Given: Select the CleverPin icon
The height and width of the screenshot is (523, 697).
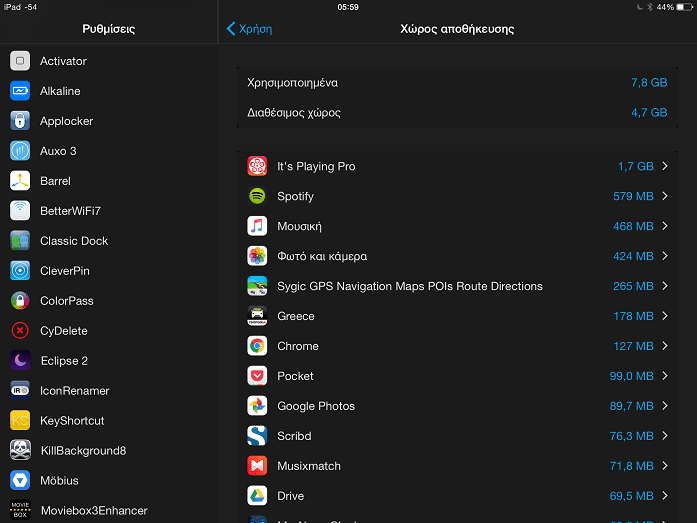Looking at the screenshot, I should point(20,271).
